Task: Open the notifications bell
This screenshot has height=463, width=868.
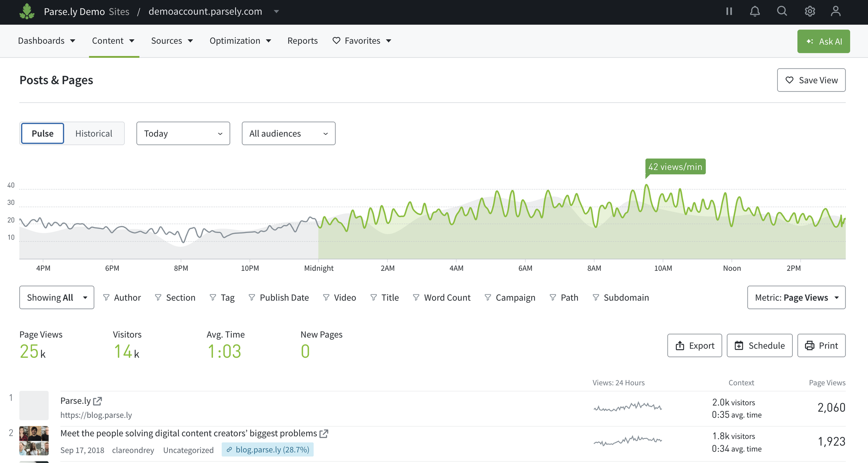Action: (755, 12)
